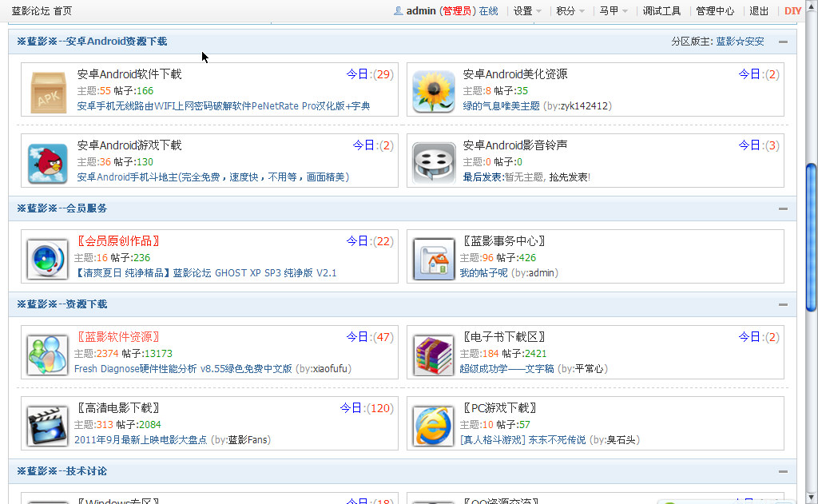Viewport: 818px width, 504px height.
Task: Collapse the 会员服务 section
Action: tap(783, 208)
